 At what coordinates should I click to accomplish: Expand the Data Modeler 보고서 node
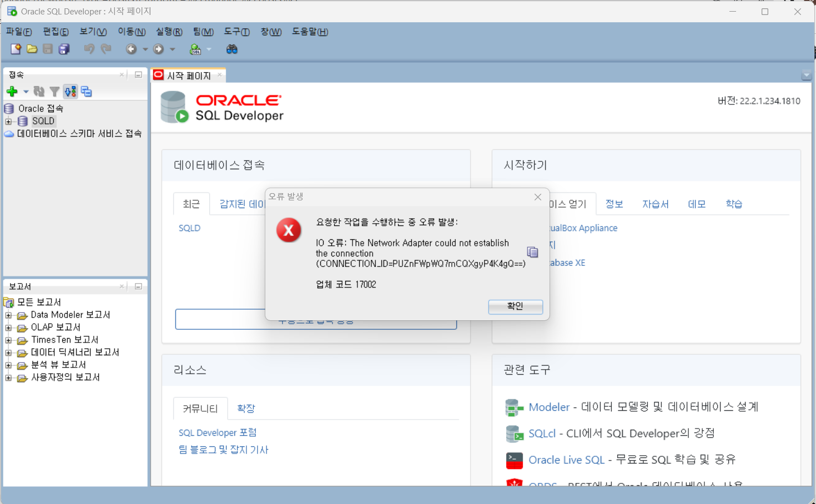(x=8, y=315)
